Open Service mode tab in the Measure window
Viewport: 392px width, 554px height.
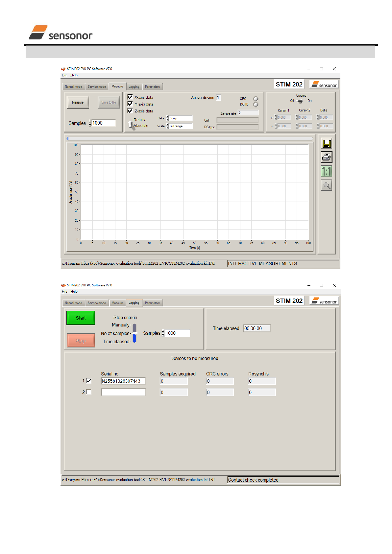coord(97,87)
